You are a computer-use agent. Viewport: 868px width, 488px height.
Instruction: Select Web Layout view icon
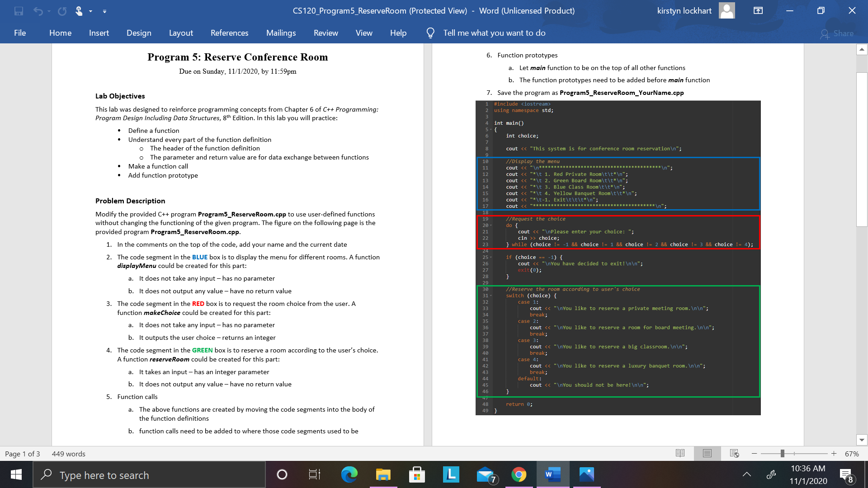(x=734, y=453)
